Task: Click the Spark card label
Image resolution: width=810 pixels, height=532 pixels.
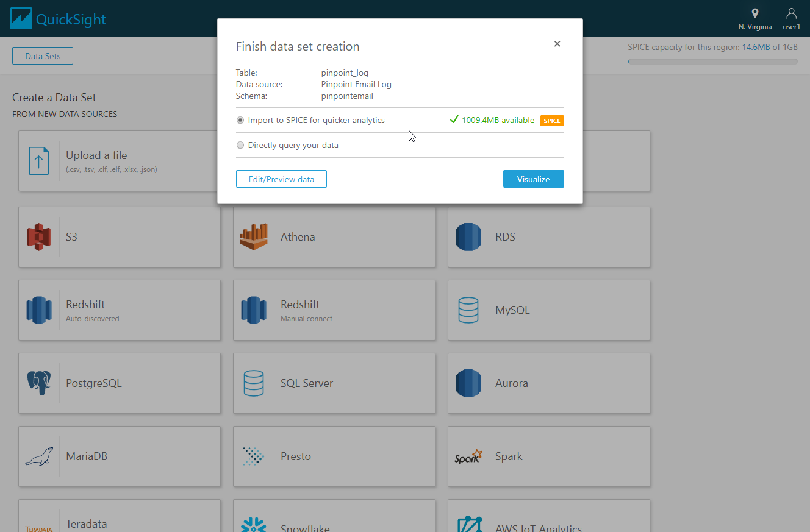Action: pos(509,456)
